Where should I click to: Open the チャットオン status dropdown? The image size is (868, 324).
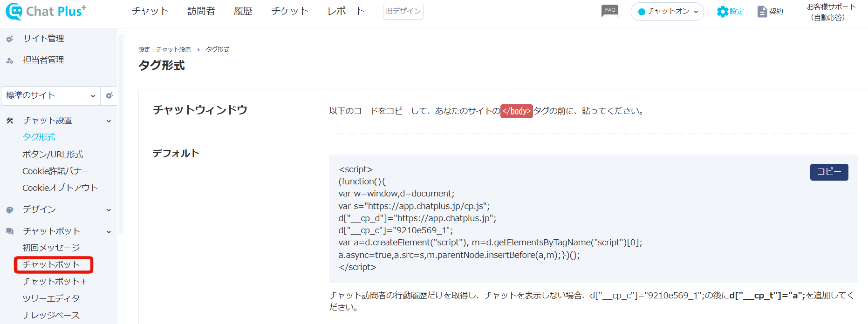667,12
